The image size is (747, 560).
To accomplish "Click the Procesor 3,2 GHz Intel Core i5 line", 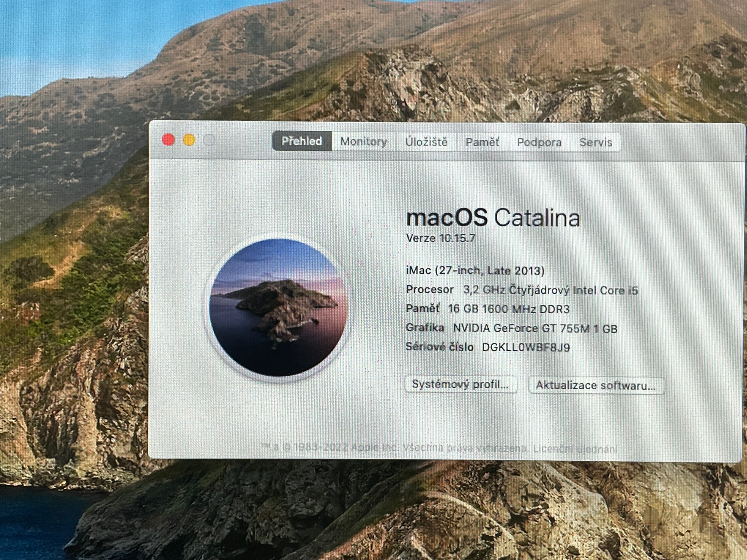I will (521, 290).
